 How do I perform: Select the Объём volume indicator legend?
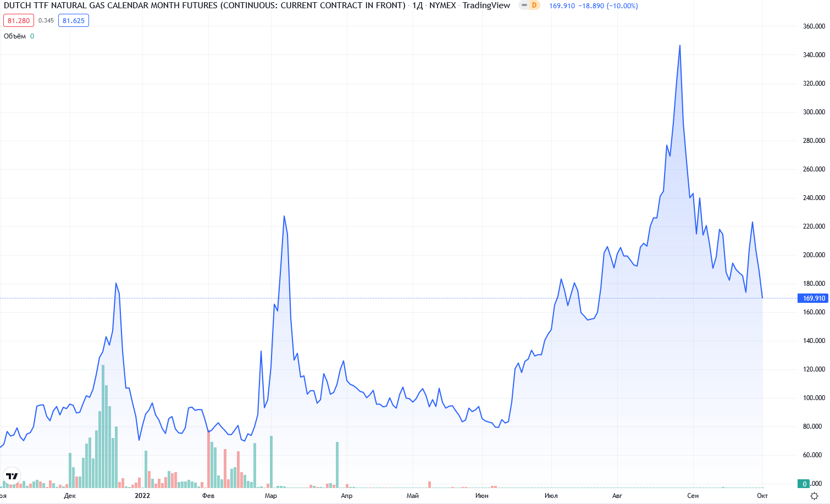15,36
